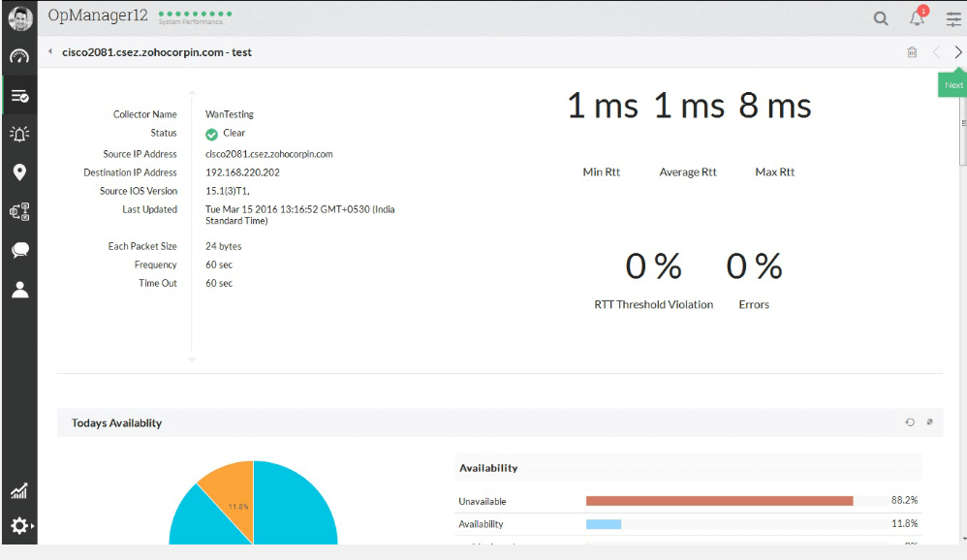Open the Settings gear icon in sidebar

(19, 525)
